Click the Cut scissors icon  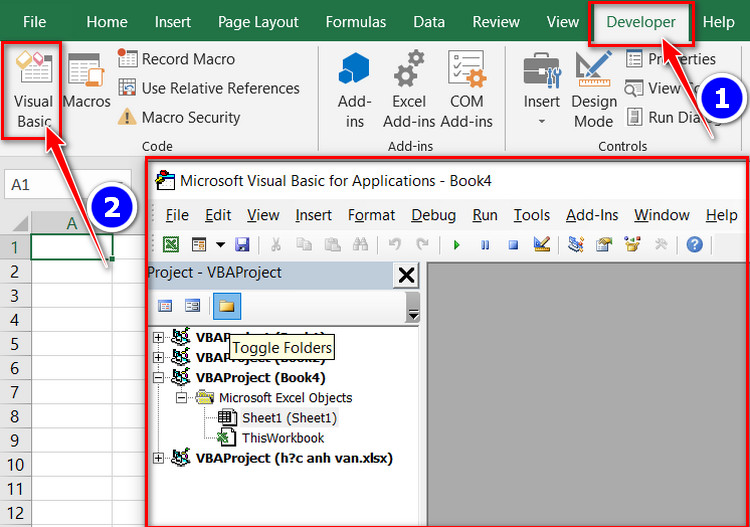point(276,245)
